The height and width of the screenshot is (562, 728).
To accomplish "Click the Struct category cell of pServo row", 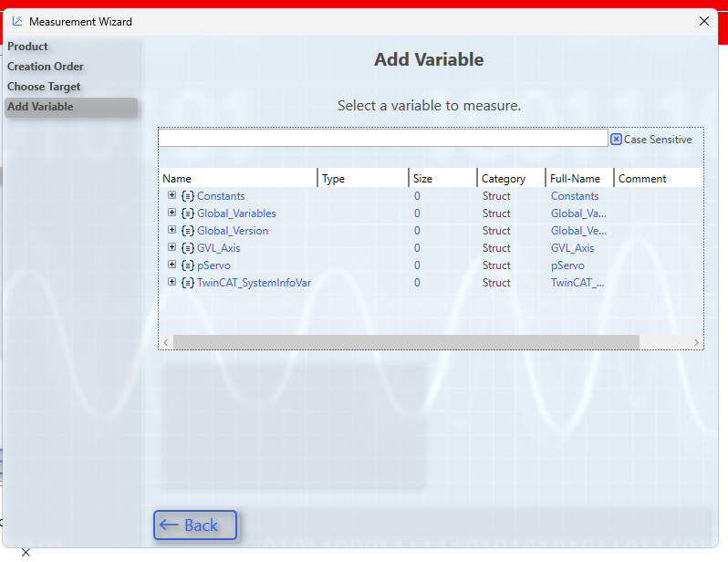I will click(496, 265).
